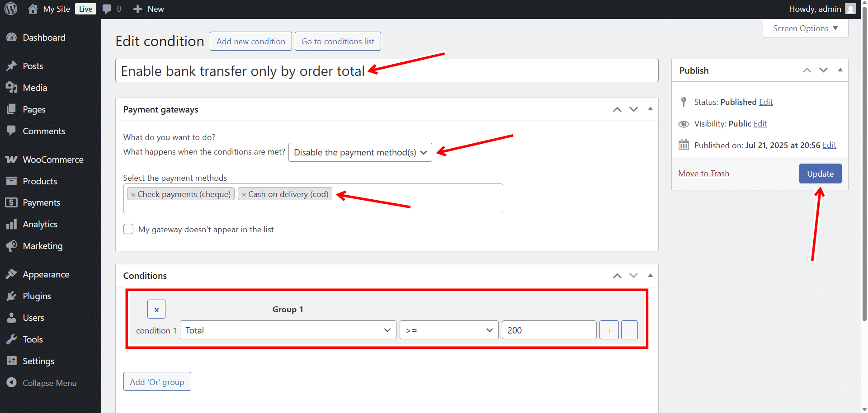Click the Dashboard gauge icon
Screen dimensions: 868x413
tap(12, 38)
